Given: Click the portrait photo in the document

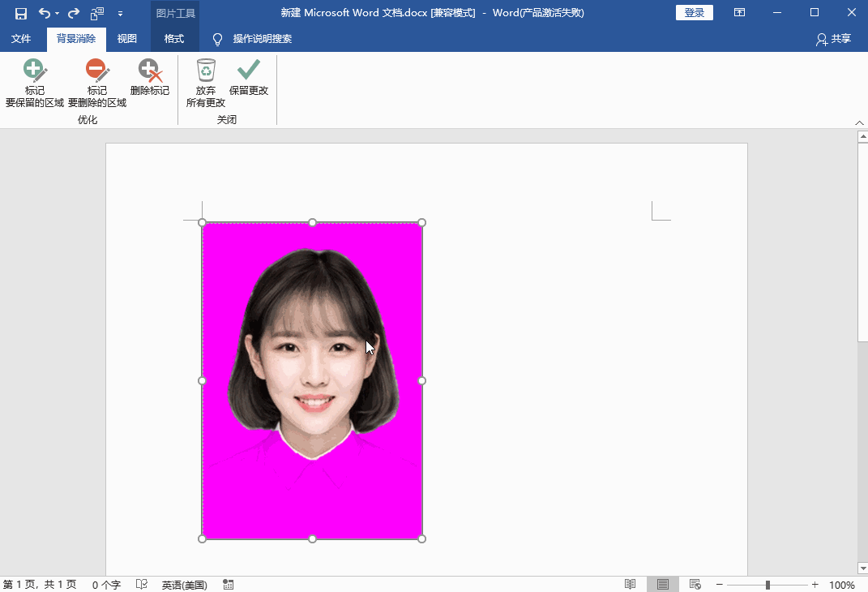Looking at the screenshot, I should (x=312, y=380).
